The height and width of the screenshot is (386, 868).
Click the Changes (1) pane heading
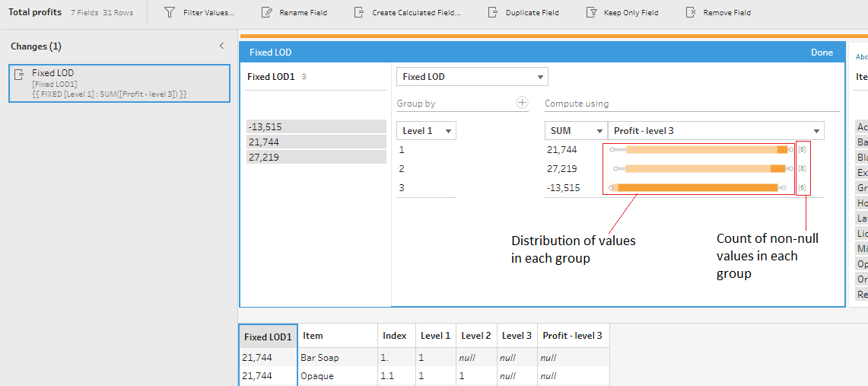pyautogui.click(x=36, y=46)
